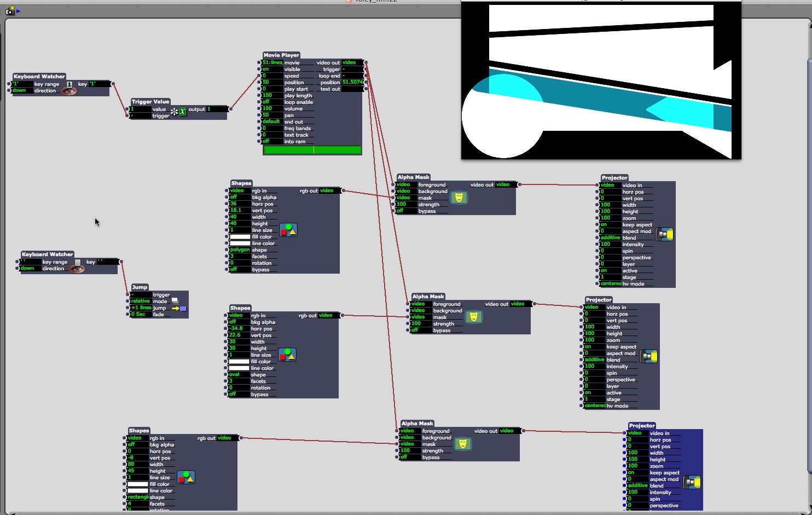The width and height of the screenshot is (812, 515).
Task: Open the blend 'additive' option on middle Projector
Action: tap(595, 360)
